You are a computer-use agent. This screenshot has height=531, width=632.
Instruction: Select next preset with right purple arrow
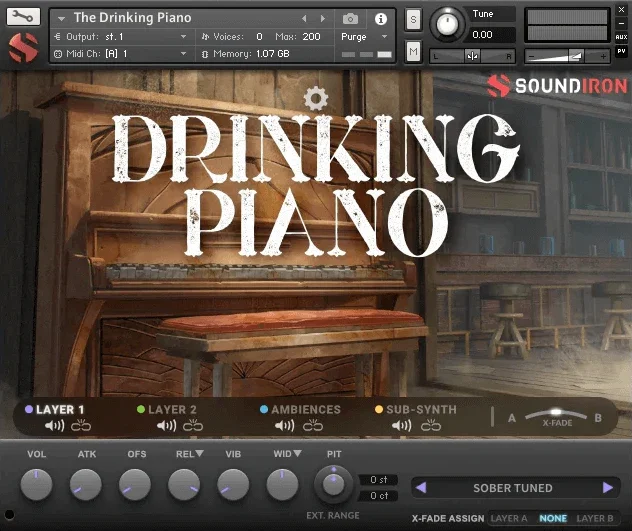pos(608,488)
